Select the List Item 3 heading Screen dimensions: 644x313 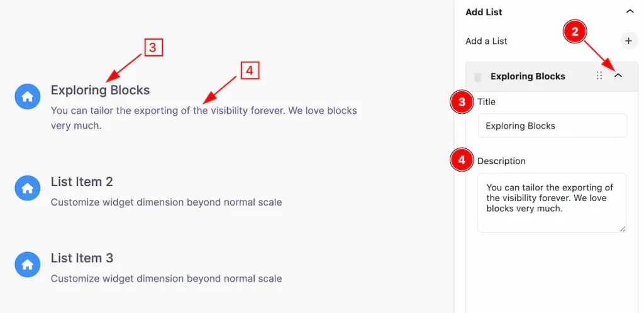[82, 258]
